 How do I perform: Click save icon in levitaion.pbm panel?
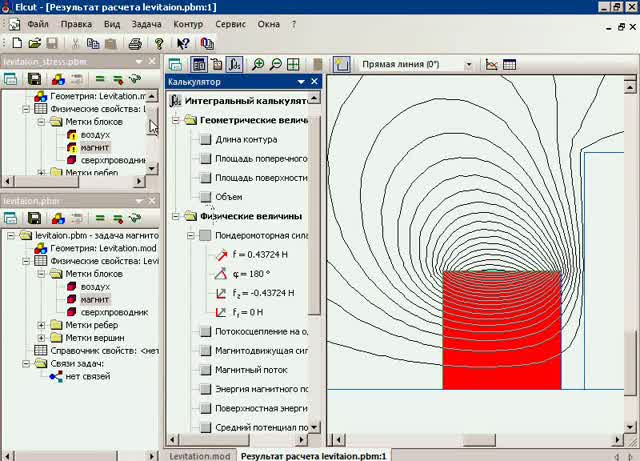coord(33,217)
